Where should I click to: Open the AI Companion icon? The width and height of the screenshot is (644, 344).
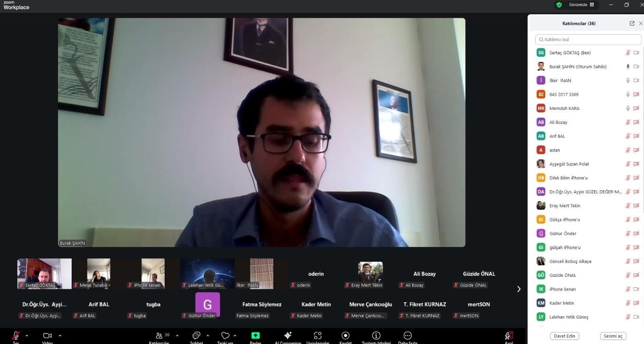[x=287, y=336]
